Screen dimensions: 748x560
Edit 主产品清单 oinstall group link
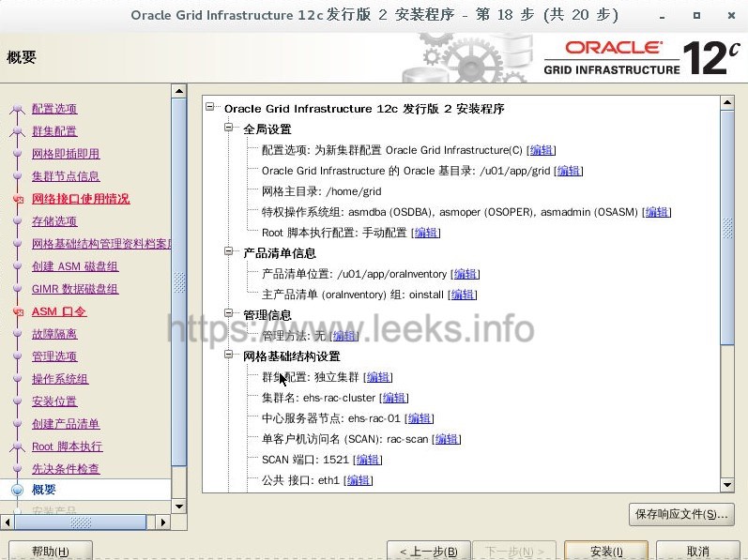[x=463, y=295]
